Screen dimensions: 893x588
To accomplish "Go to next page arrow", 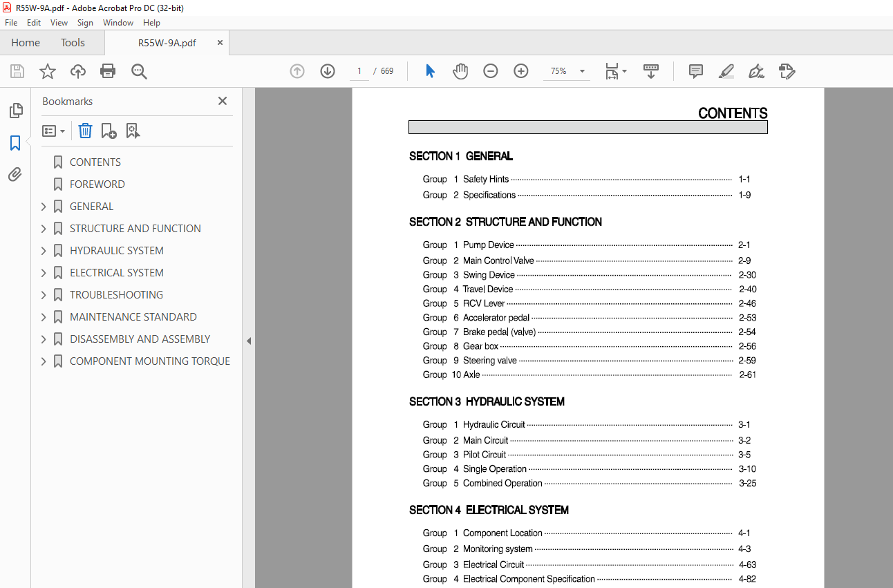I will point(328,71).
